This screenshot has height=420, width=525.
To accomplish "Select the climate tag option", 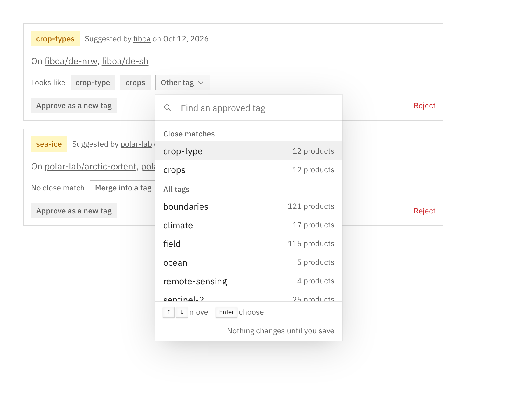I will click(249, 225).
